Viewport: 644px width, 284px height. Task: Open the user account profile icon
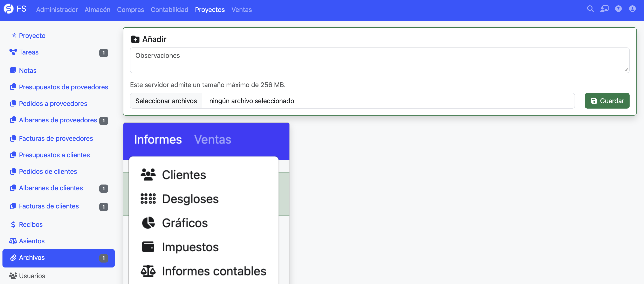point(632,9)
